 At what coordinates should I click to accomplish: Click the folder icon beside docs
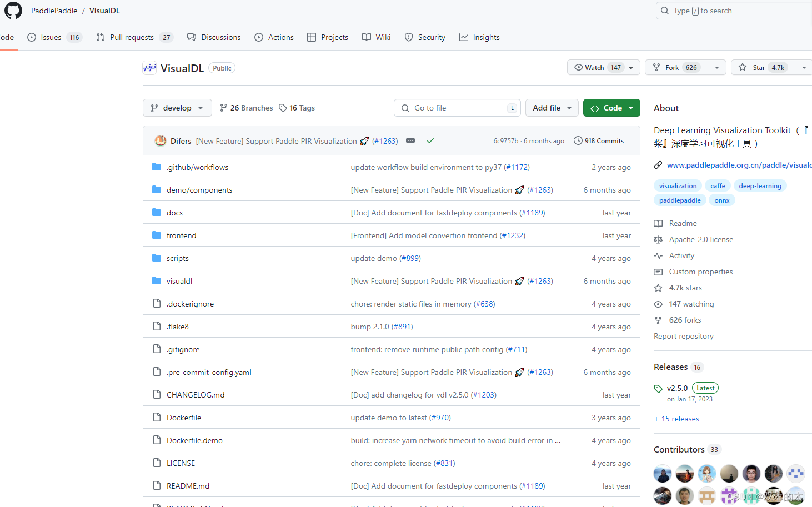(157, 212)
